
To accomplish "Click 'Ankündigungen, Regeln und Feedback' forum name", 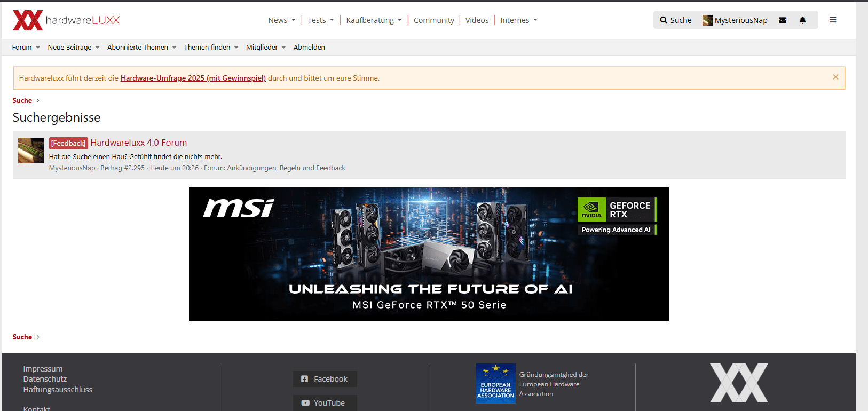I will point(286,168).
